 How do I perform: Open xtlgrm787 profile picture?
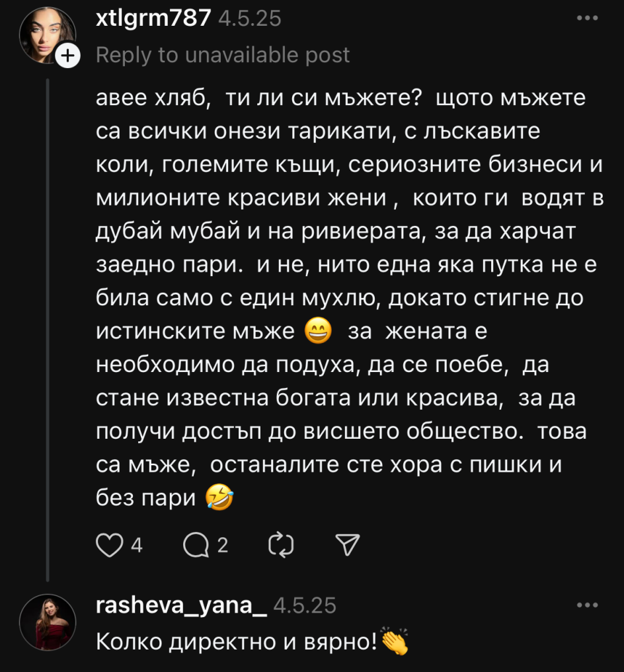click(44, 34)
